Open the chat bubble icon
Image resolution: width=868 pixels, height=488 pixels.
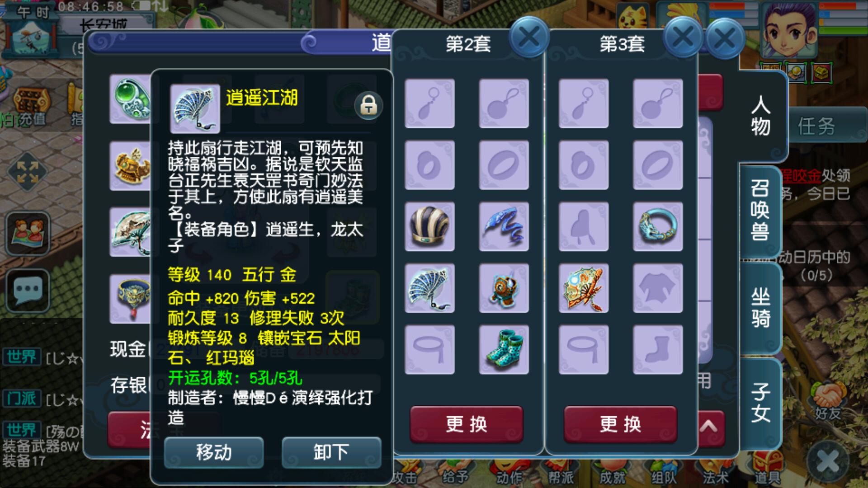(x=28, y=290)
